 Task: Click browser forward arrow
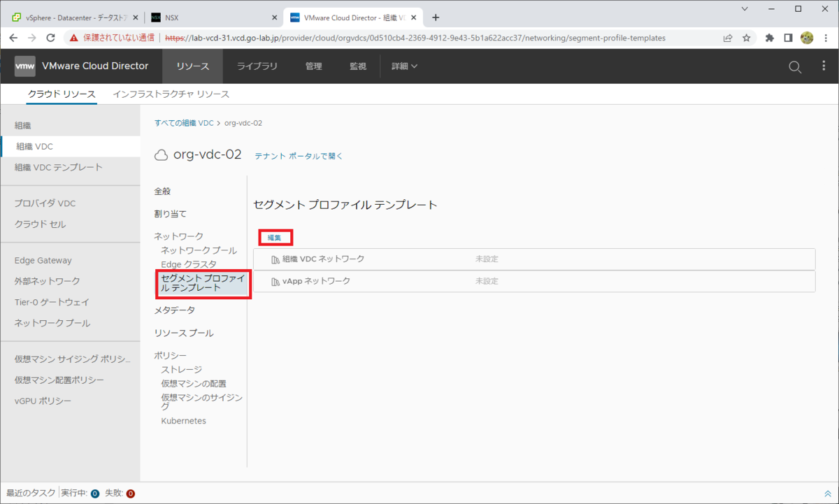click(x=31, y=38)
